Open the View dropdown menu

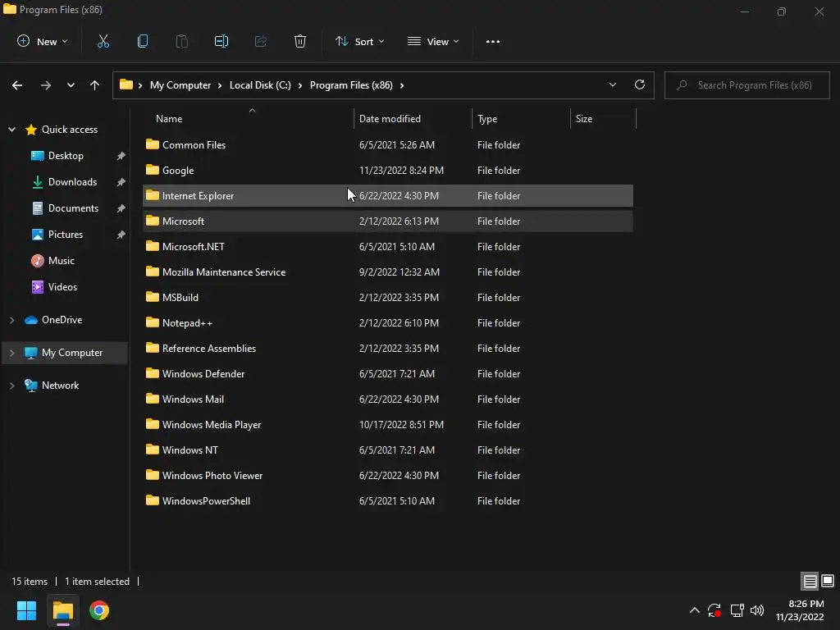(x=433, y=41)
